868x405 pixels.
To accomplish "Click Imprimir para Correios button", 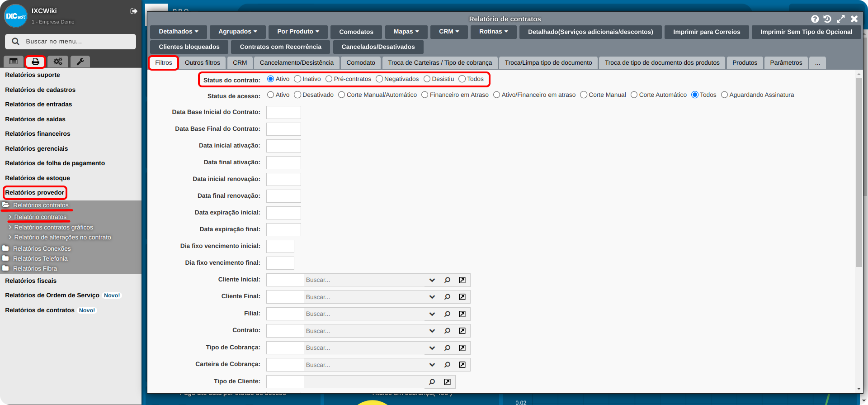I will pyautogui.click(x=707, y=32).
